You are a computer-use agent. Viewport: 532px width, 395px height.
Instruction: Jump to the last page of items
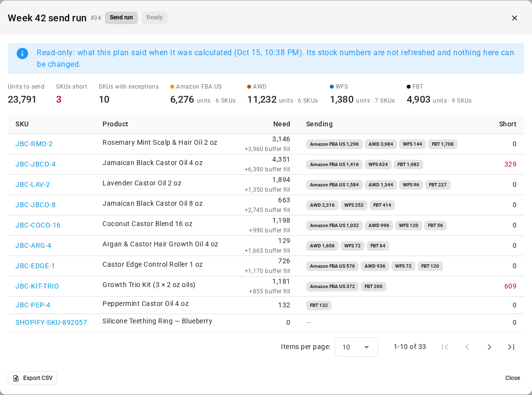(511, 347)
